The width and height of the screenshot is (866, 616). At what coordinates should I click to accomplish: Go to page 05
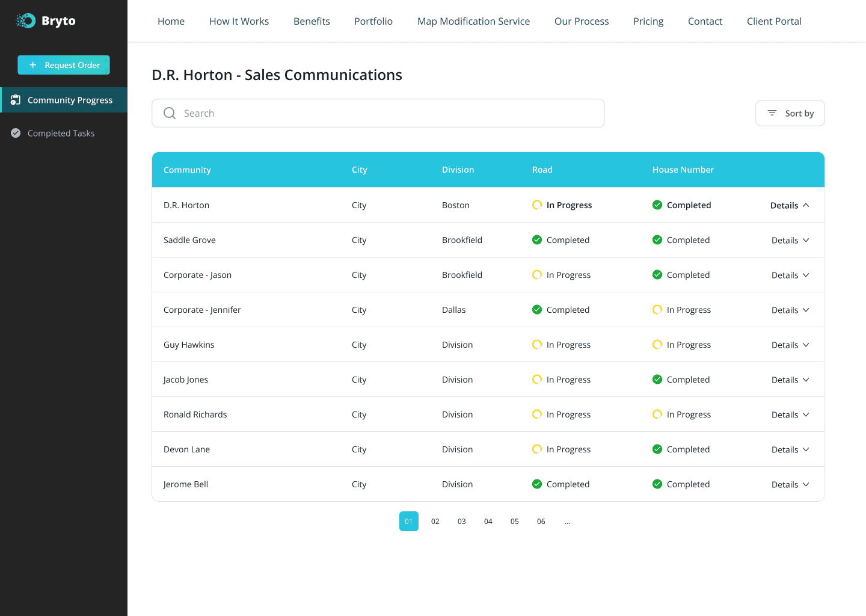[515, 522]
